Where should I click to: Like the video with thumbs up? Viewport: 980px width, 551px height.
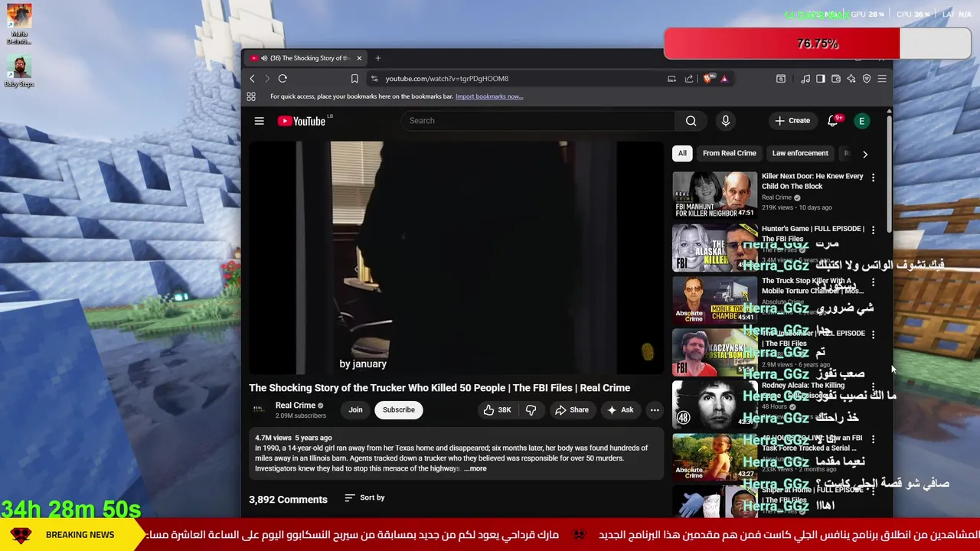click(497, 410)
